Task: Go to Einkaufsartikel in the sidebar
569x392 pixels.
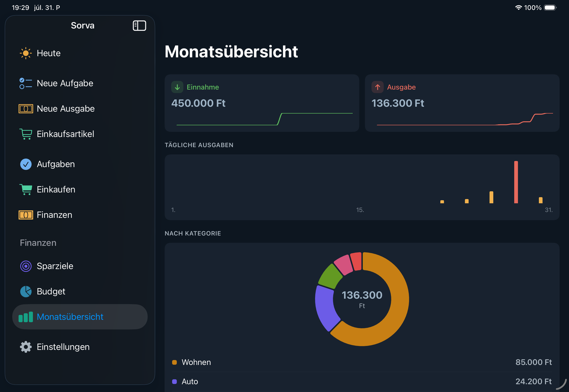Action: pos(80,134)
